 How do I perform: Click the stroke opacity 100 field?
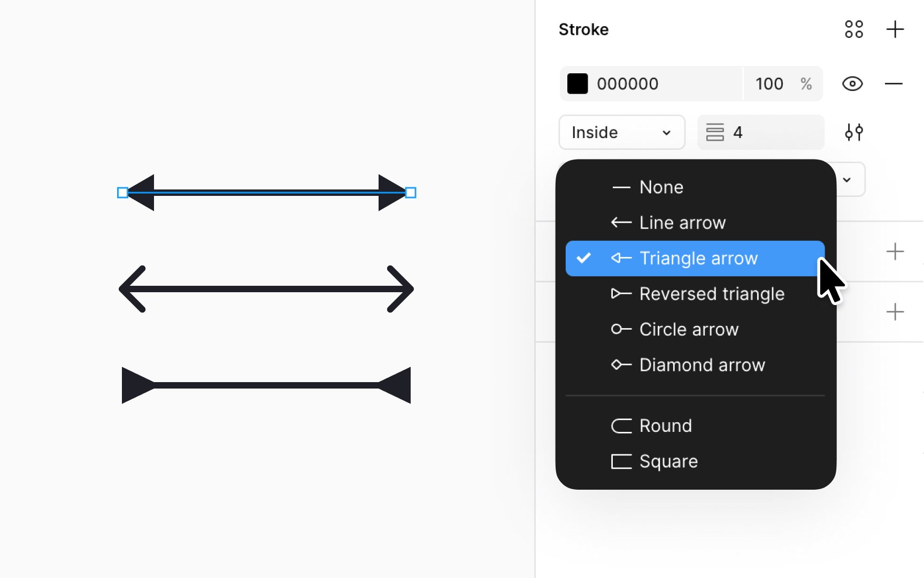[x=769, y=83]
